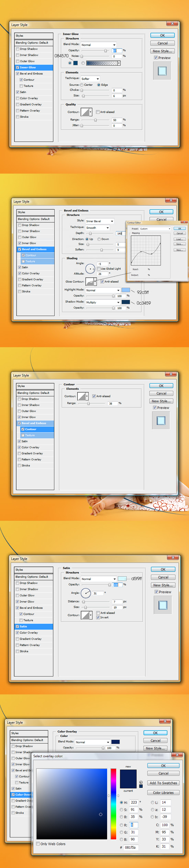The width and height of the screenshot is (189, 868).
Task: Click the web-safe cube icon in color picker
Action: click(141, 782)
